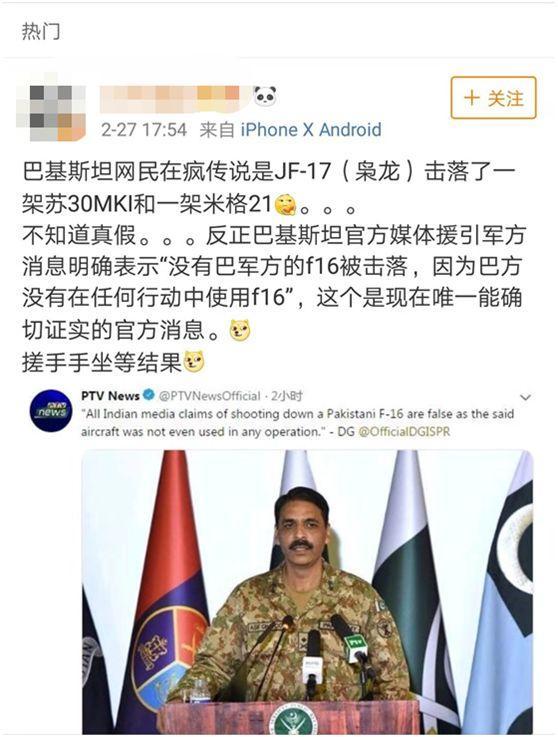The image size is (558, 737).
Task: Open the @PTVNewsOfficial handle
Action: pos(209,396)
